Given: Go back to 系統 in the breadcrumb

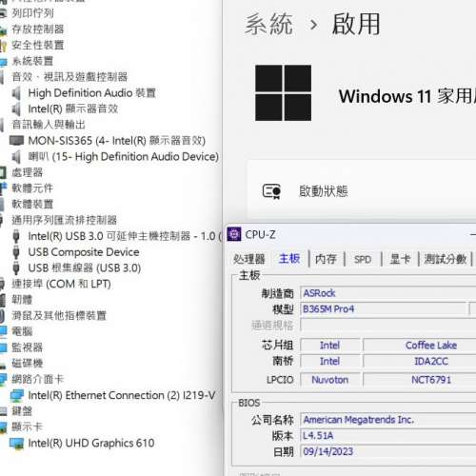Looking at the screenshot, I should click(x=268, y=24).
